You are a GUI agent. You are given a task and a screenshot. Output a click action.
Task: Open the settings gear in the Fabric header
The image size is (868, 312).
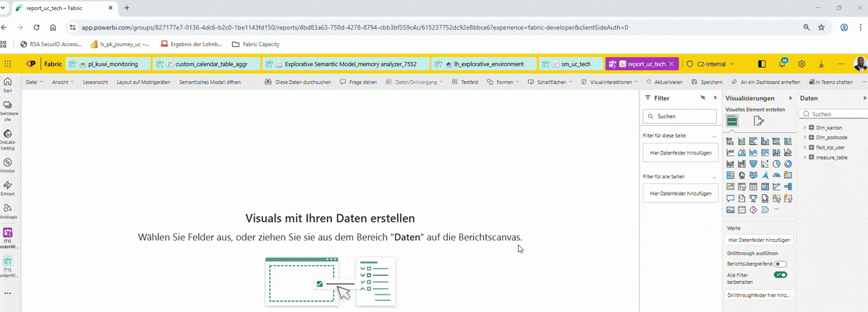click(802, 64)
